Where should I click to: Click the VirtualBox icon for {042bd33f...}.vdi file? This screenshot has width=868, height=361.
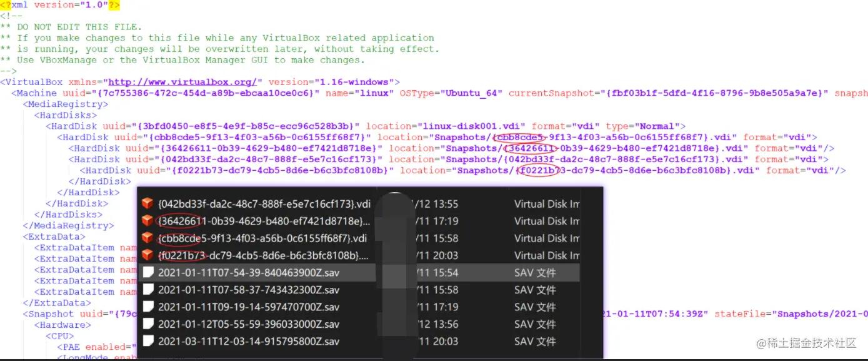click(x=147, y=203)
